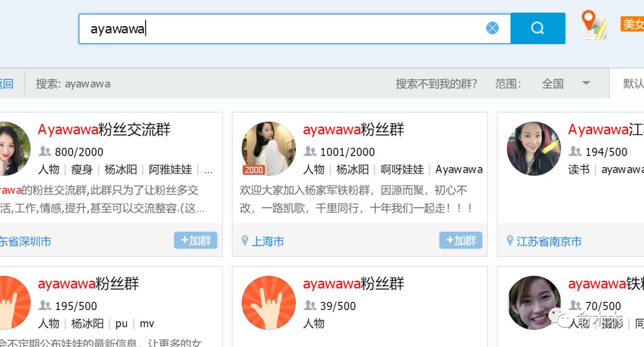Open the 美女 orange tag
The width and height of the screenshot is (644, 347).
point(632,24)
